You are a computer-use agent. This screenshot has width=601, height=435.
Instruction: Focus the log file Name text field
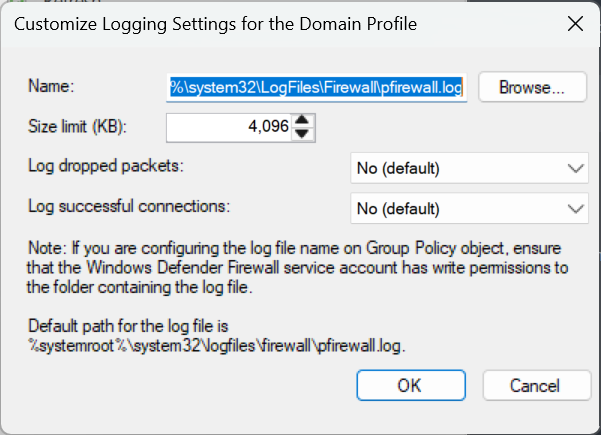317,88
